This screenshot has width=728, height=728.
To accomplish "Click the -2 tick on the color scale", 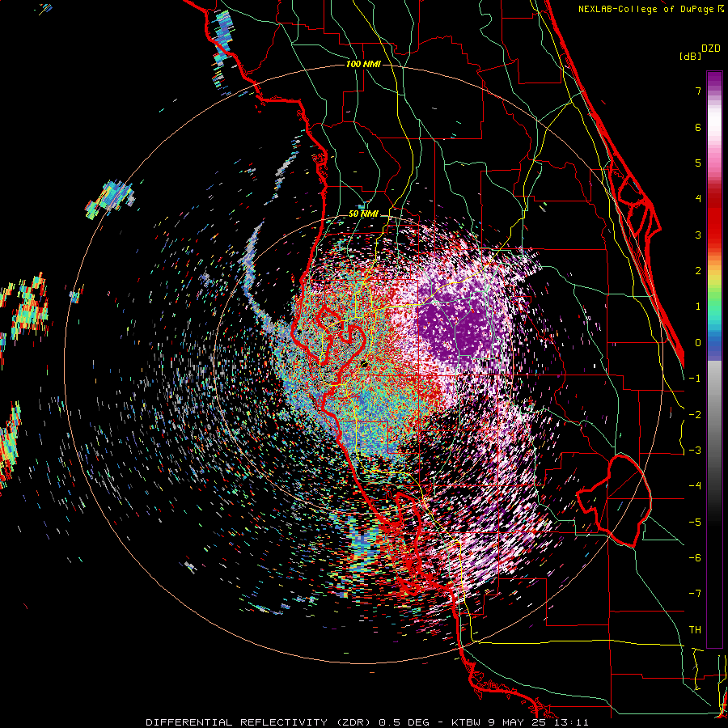I will (x=695, y=415).
